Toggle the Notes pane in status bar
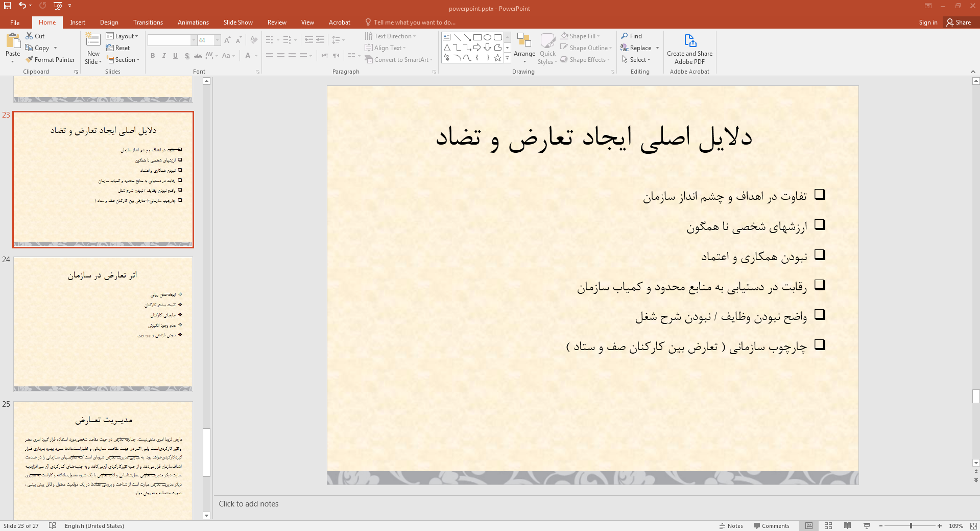 (x=731, y=526)
